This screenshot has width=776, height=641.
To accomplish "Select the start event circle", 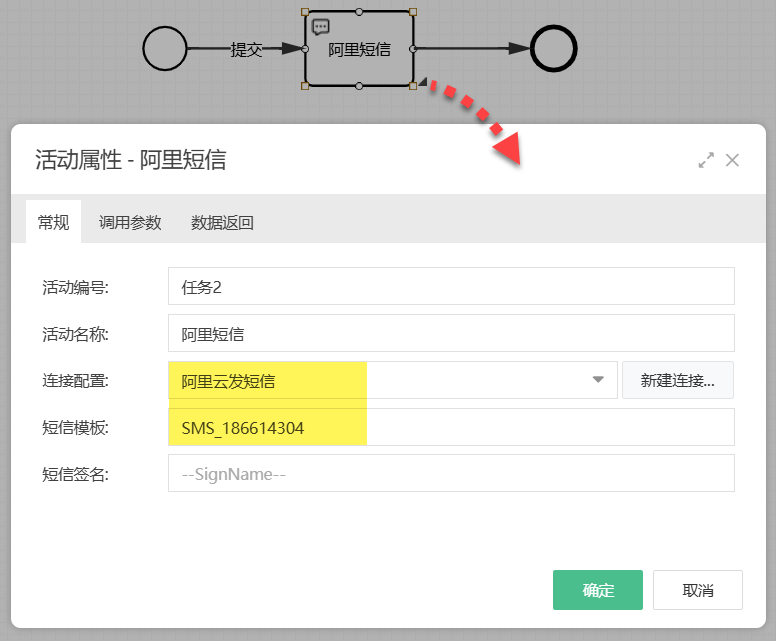I will [165, 49].
